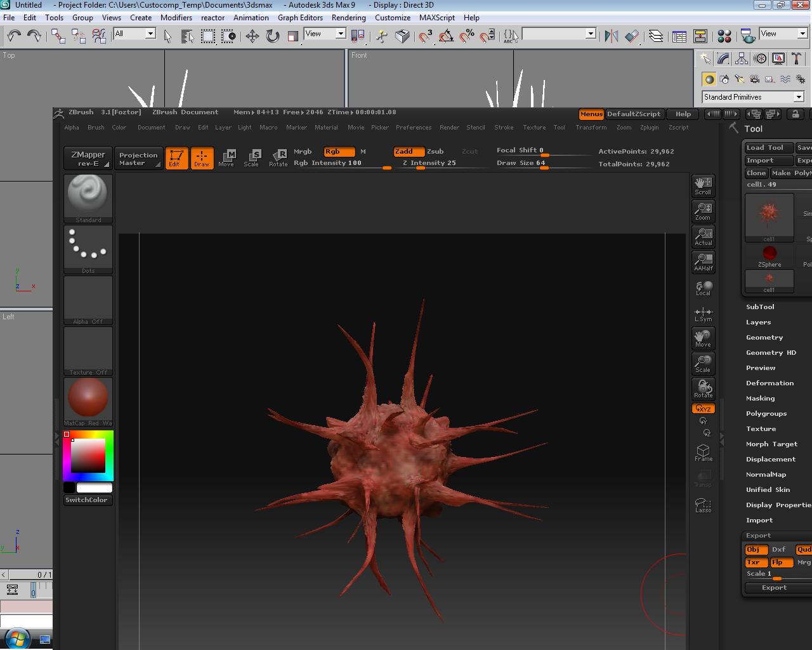
Task: Open Select by Name list tool
Action: tap(187, 36)
